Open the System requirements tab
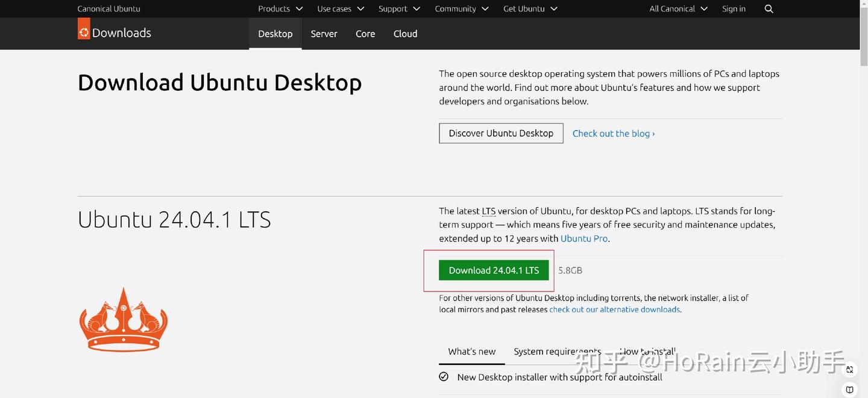868x398 pixels. point(557,351)
